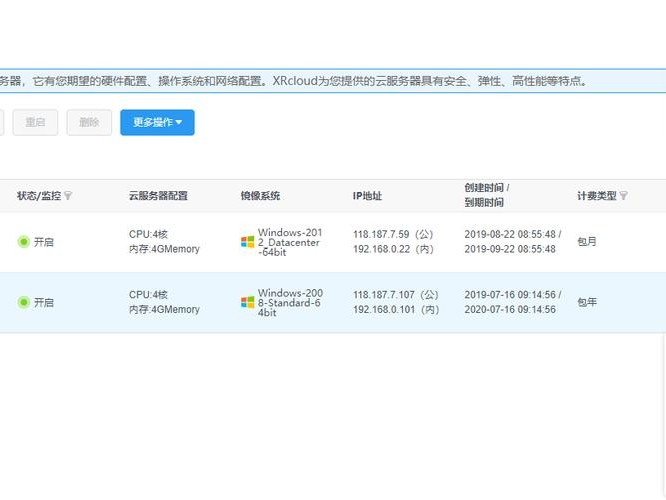
Task: Click the 镜像系统 column header
Action: click(260, 196)
